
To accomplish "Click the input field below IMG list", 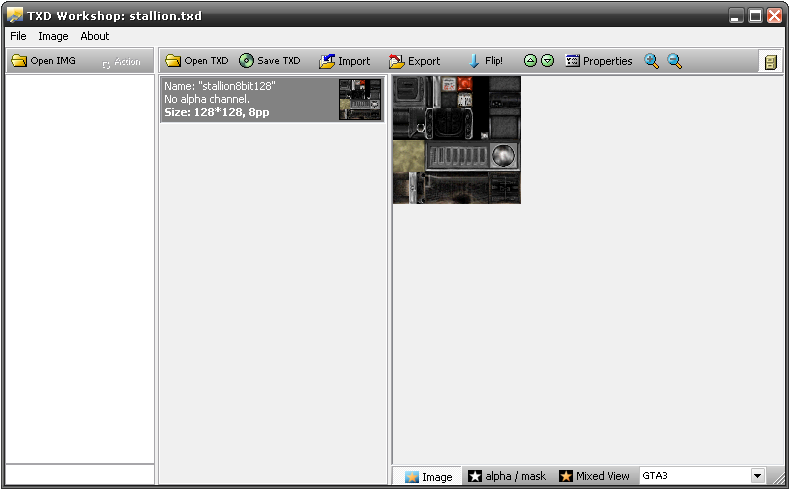I will point(80,474).
